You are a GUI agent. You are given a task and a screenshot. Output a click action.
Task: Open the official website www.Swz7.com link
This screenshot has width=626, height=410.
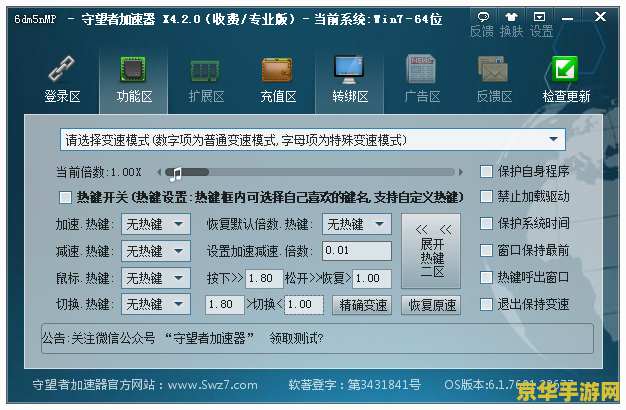(x=212, y=385)
